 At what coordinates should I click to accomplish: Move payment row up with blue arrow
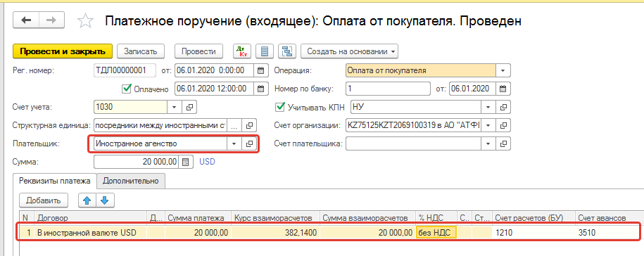pos(87,200)
